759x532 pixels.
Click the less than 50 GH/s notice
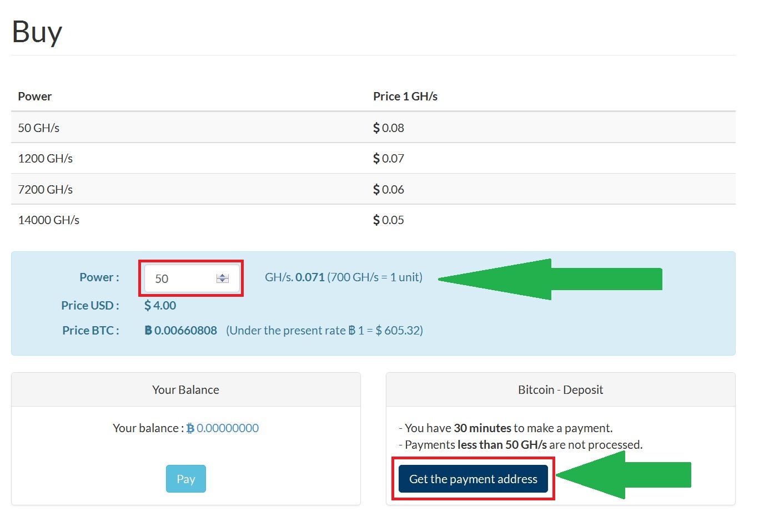coord(521,444)
